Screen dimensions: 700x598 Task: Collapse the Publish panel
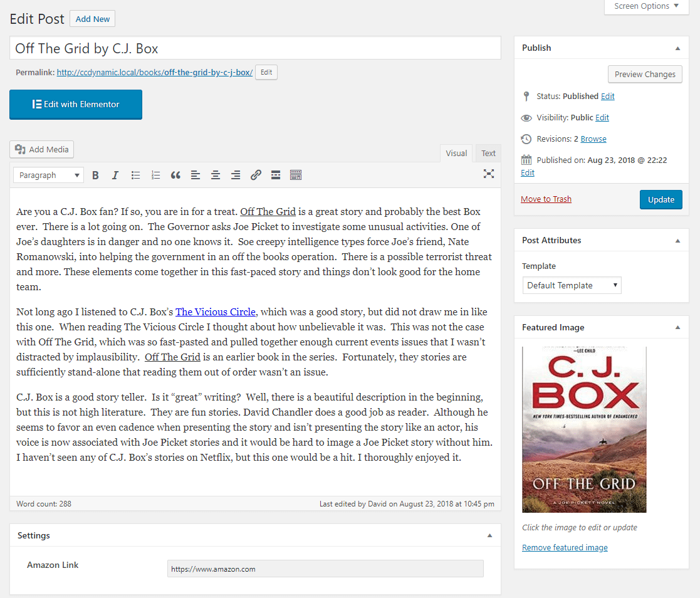click(677, 48)
